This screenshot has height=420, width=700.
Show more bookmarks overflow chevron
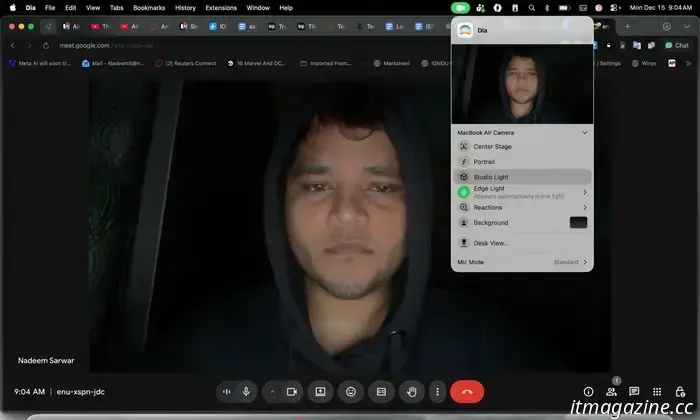(688, 63)
